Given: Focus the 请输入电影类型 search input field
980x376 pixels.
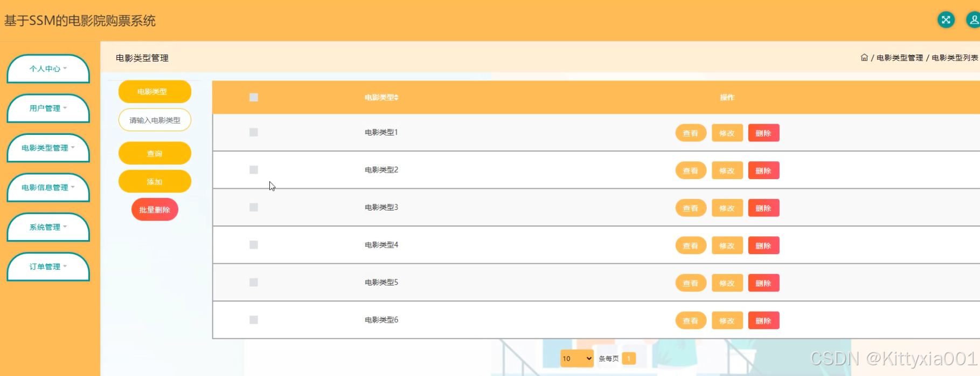Looking at the screenshot, I should click(155, 120).
